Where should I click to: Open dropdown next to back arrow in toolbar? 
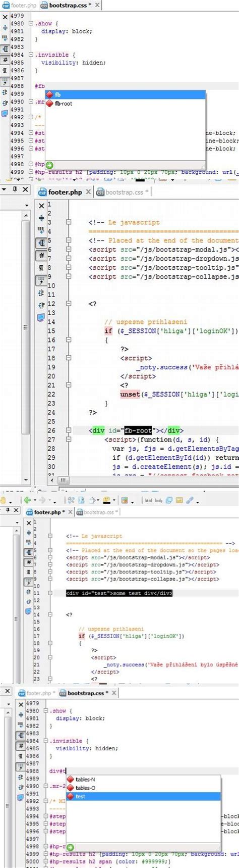(34, 501)
